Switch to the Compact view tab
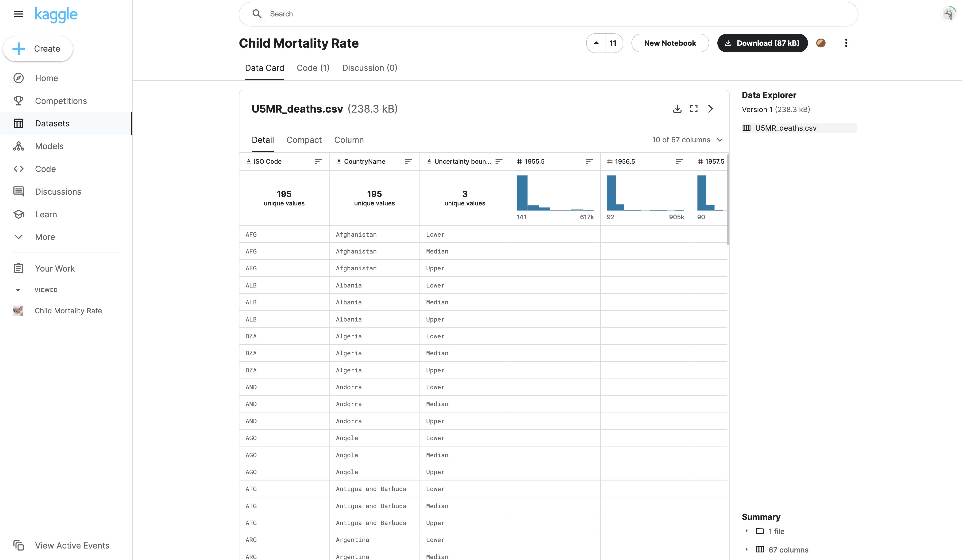Viewport: 962px width, 560px height. pos(304,140)
